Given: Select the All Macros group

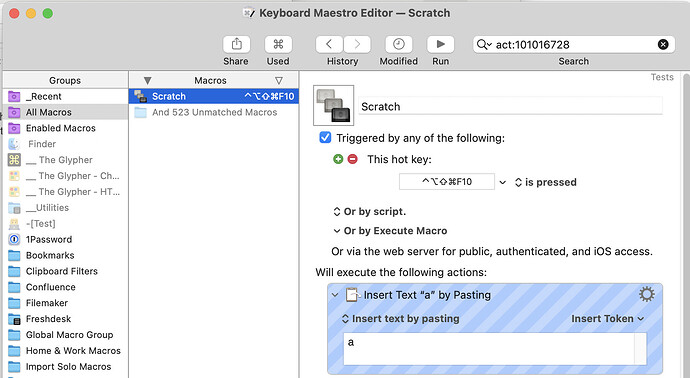Looking at the screenshot, I should point(65,112).
